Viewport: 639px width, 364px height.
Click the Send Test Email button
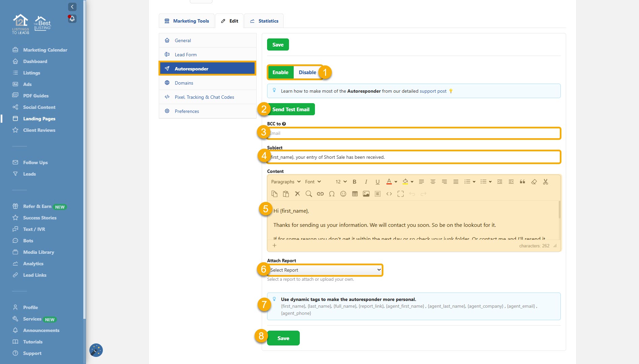point(291,110)
